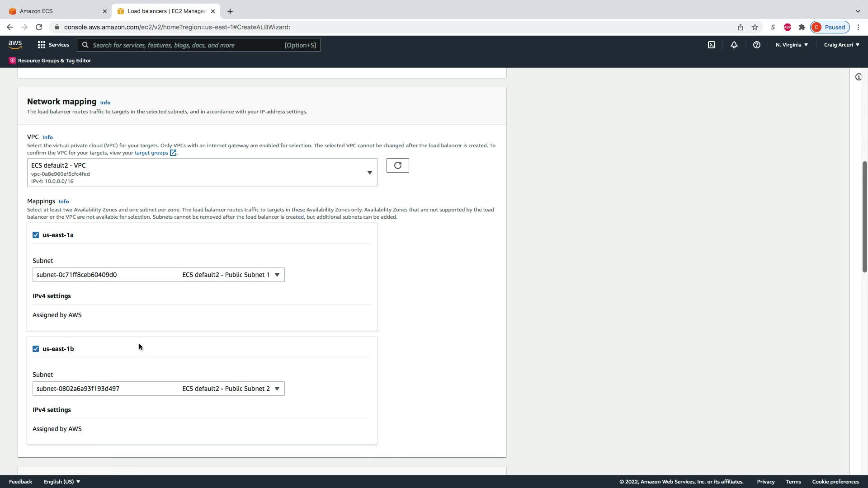This screenshot has height=488, width=868.
Task: Uncheck the us-east-1a availability zone
Action: click(36, 235)
